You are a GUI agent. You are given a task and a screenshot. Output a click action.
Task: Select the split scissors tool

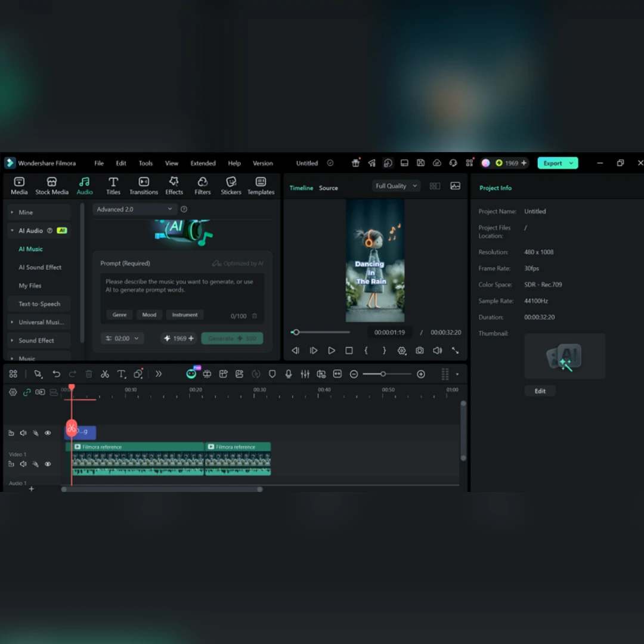click(105, 374)
